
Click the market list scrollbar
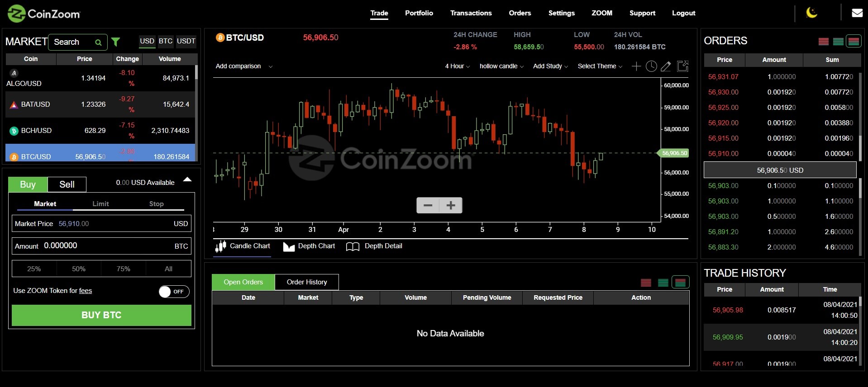196,72
